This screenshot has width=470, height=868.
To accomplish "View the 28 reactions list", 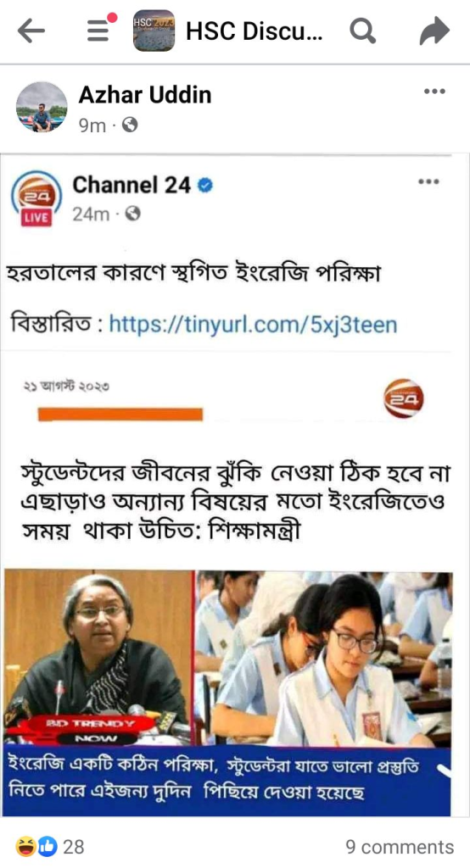I will pos(73,846).
